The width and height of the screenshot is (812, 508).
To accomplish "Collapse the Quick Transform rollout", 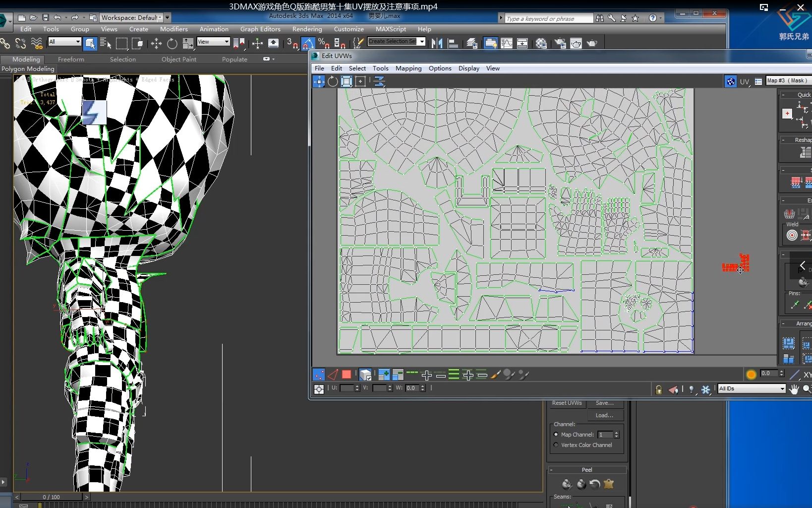I will tap(796, 95).
